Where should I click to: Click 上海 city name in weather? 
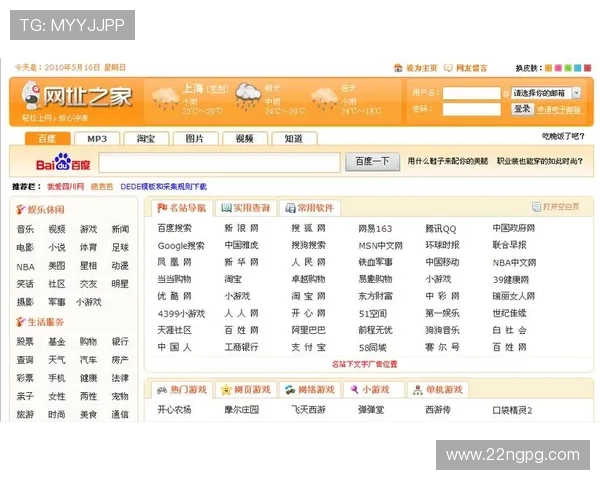pos(193,88)
